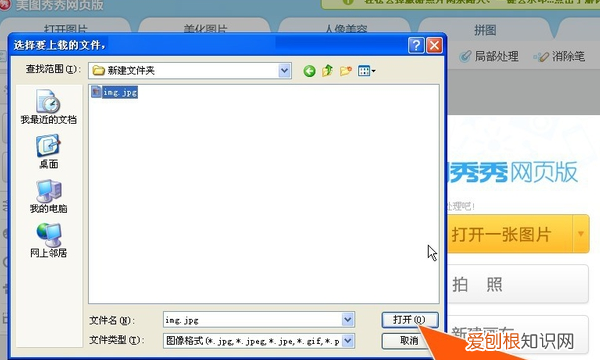The height and width of the screenshot is (360, 600).
Task: Select the img.jpg file in list
Action: (114, 92)
